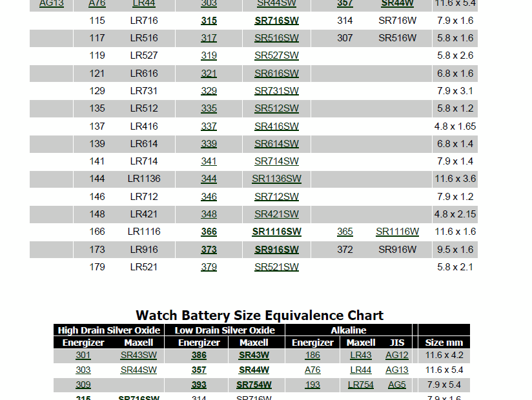This screenshot has height=400, width=532.
Task: Open the 379 battery link
Action: point(209,267)
